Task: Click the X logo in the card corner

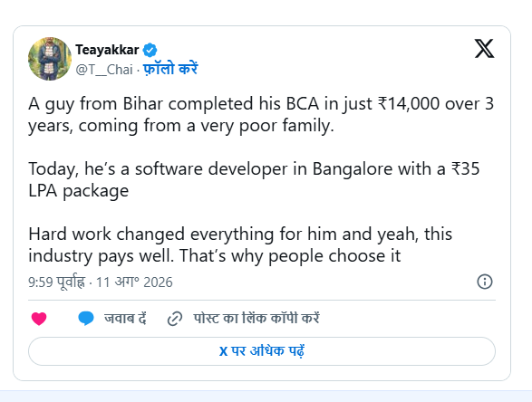Action: 484,49
